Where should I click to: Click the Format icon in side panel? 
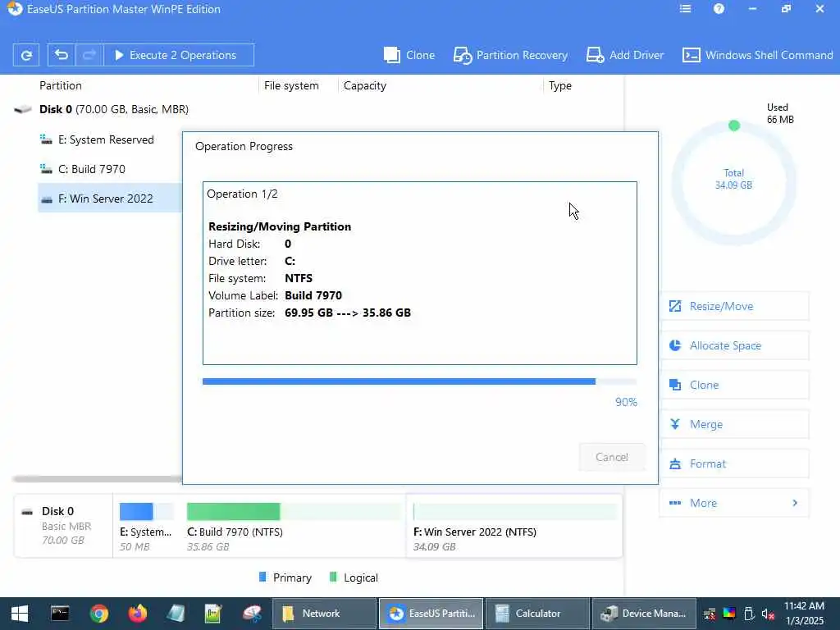point(675,464)
